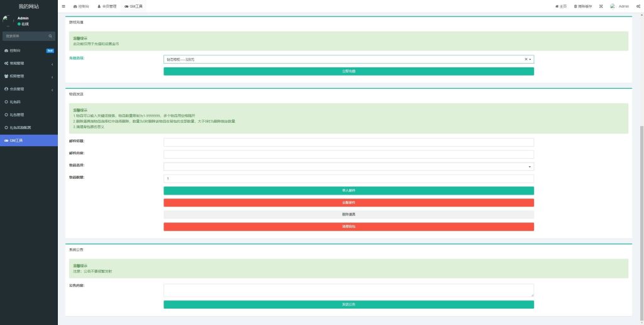This screenshot has height=325, width=644.
Task: Clear the 充值选项 selection with the X
Action: 526,59
